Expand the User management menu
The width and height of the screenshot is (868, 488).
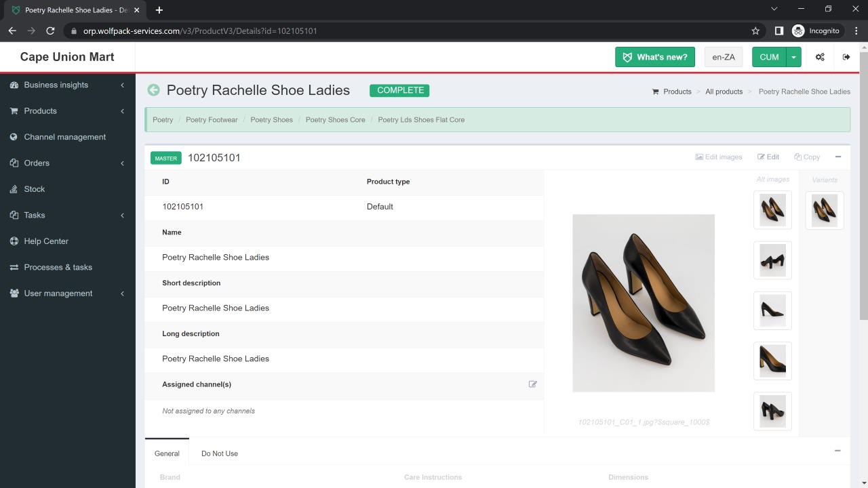[58, 293]
